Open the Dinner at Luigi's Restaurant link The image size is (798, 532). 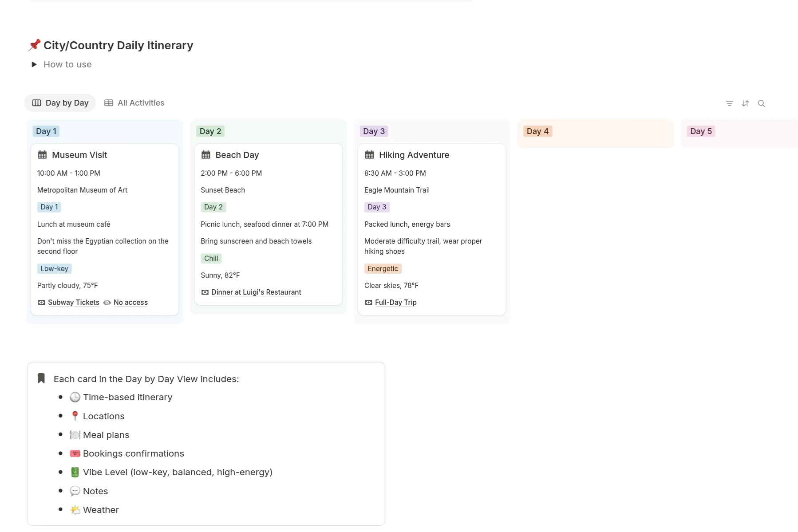(256, 292)
